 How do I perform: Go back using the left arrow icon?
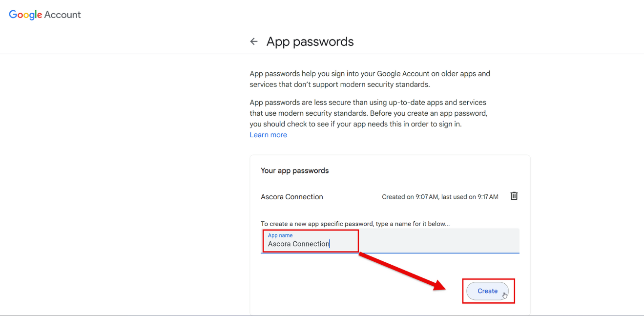click(254, 42)
